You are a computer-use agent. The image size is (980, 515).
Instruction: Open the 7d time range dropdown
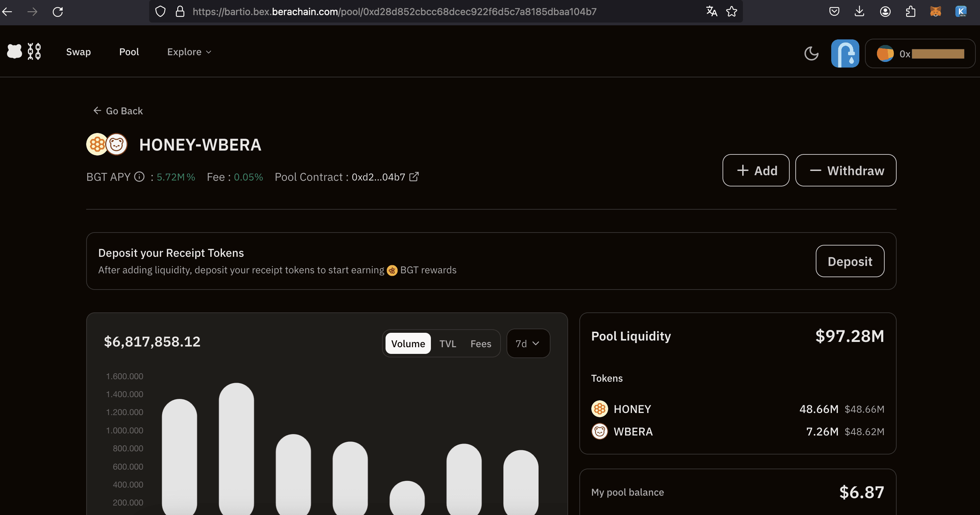(x=528, y=343)
